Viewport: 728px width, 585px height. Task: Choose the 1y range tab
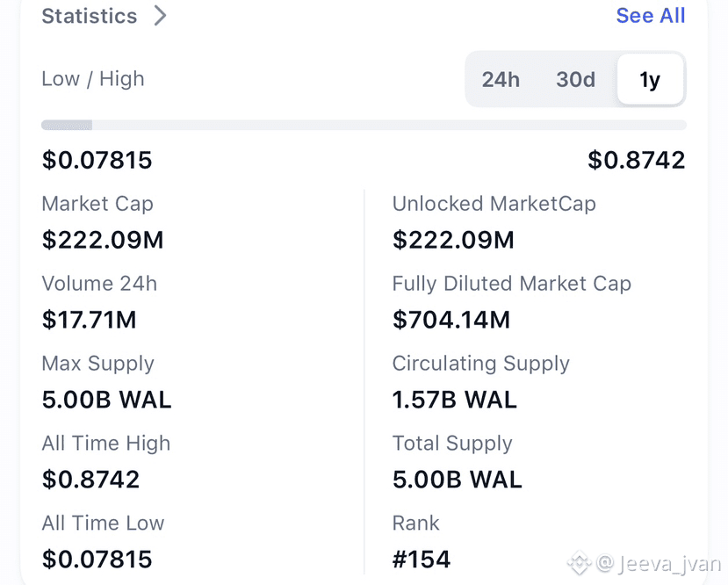(650, 80)
